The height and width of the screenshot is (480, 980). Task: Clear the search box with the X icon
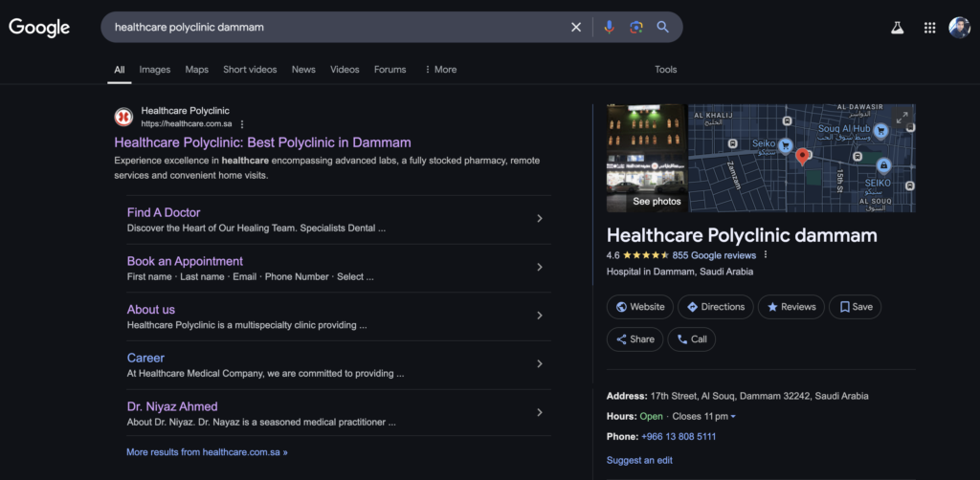pos(576,28)
